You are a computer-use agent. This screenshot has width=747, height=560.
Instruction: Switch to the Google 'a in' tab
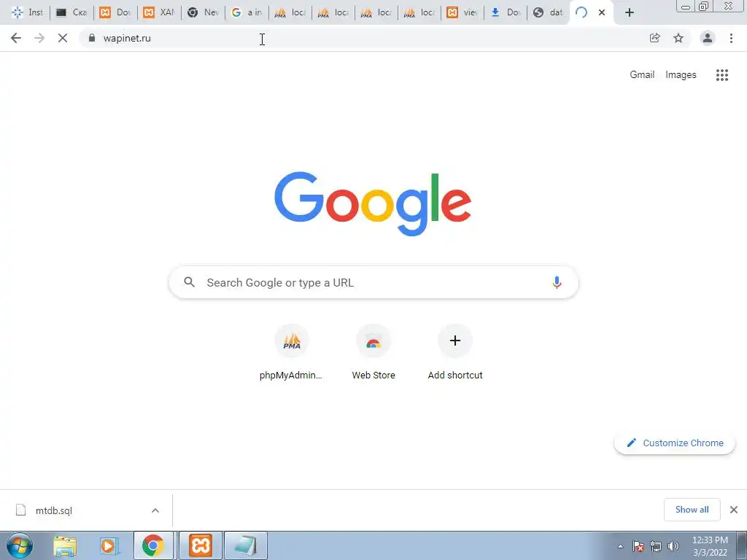247,12
